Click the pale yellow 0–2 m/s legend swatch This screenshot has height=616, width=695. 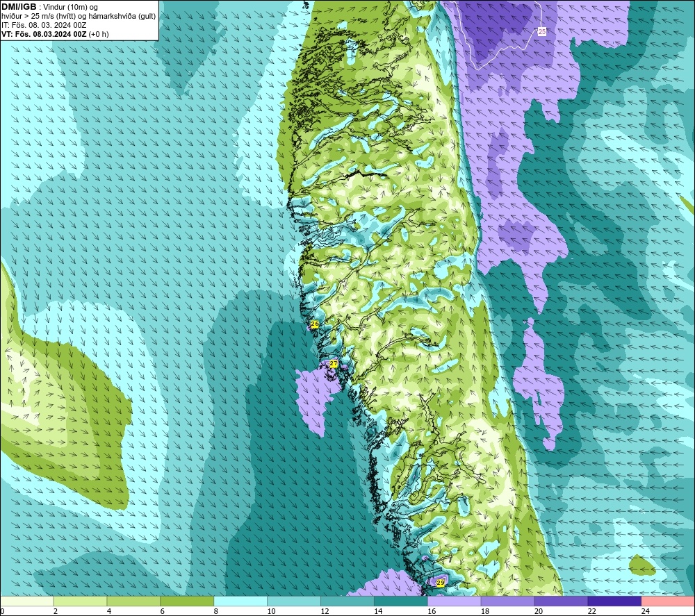point(27,601)
